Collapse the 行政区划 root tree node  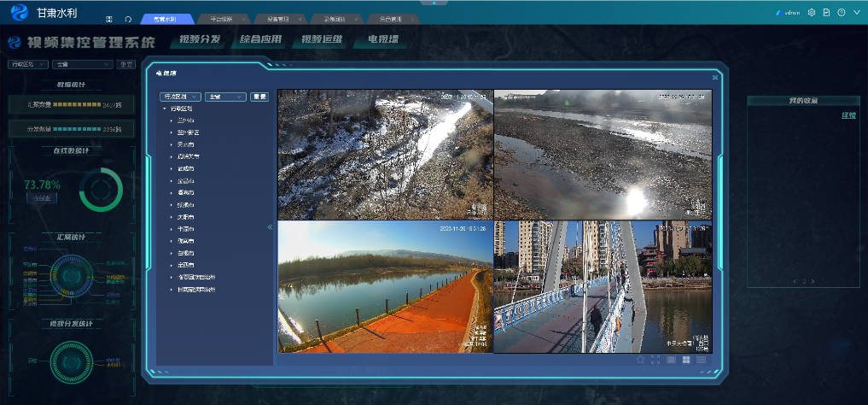(165, 109)
